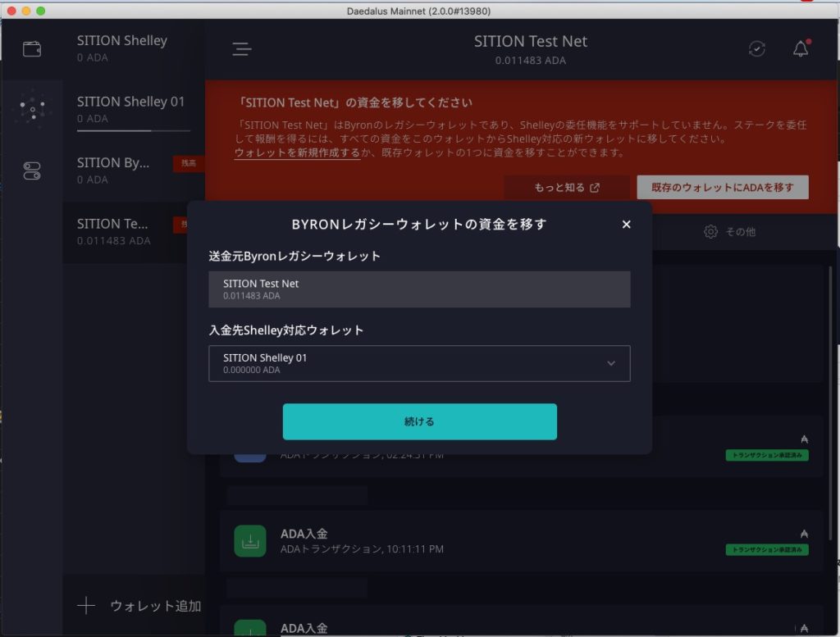Open the settings toggle icon in sidebar
Viewport: 840px width, 637px height.
point(32,171)
